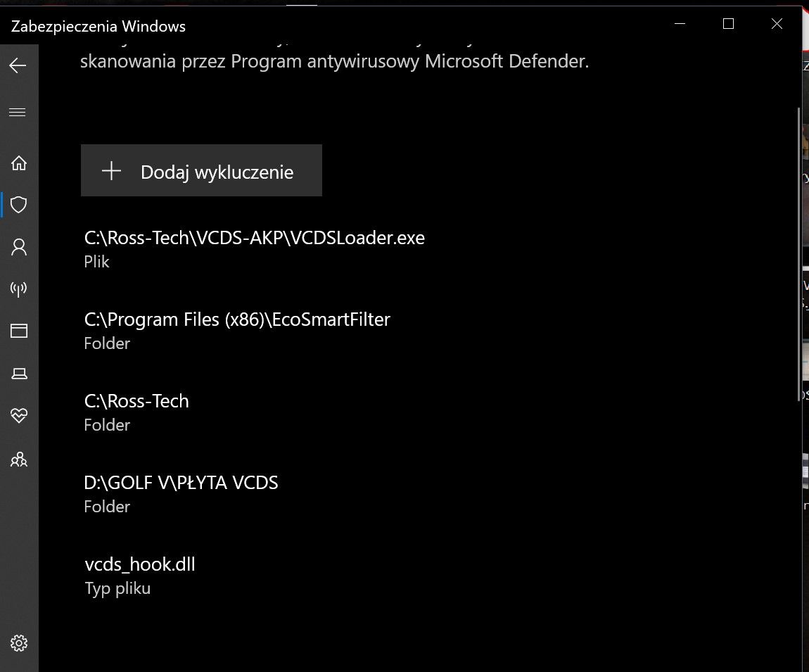Viewport: 809px width, 672px height.
Task: Click the Dodaj wykluczenie button
Action: pos(201,170)
